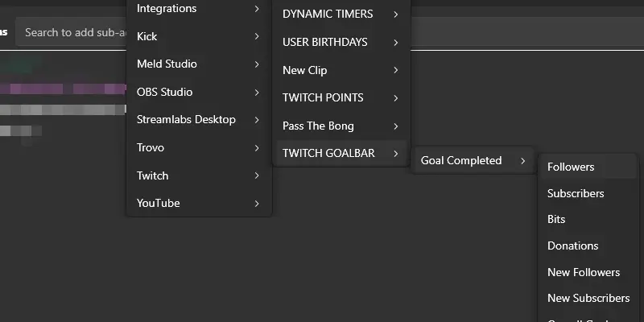
Task: Select Followers goal option
Action: coord(572,167)
